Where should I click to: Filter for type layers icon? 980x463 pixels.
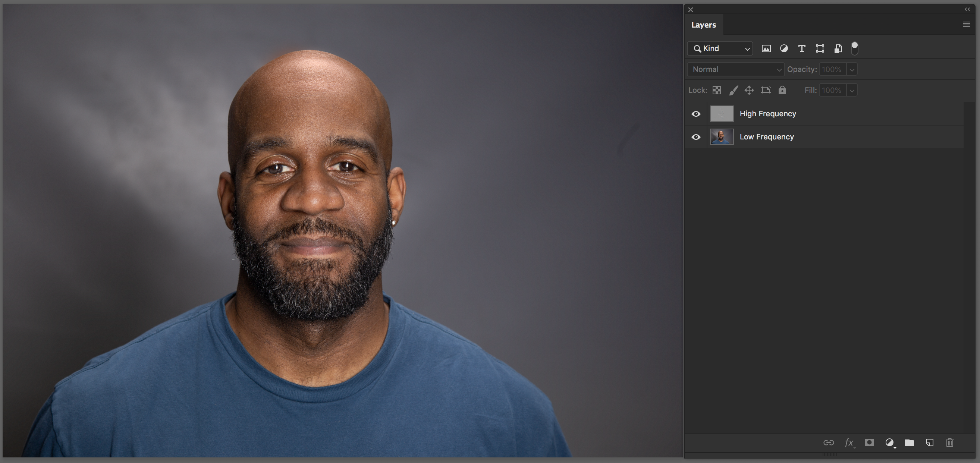coord(802,49)
